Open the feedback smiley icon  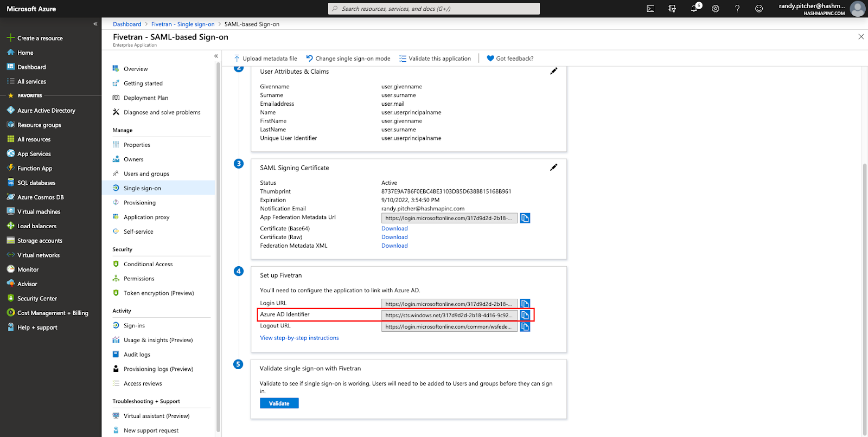tap(759, 9)
